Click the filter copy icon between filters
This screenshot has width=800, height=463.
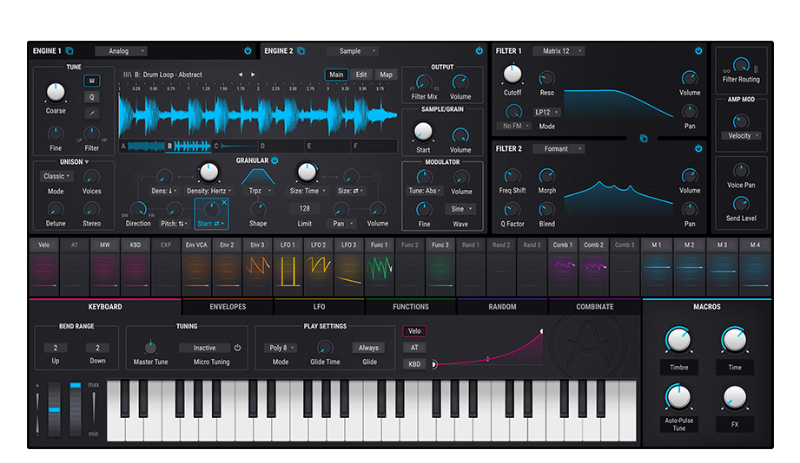643,138
